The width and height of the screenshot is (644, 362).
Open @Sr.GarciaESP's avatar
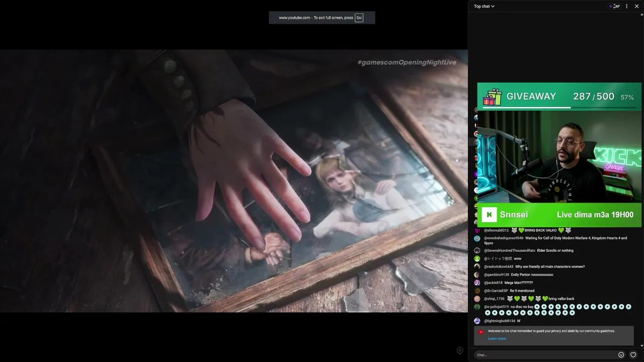click(x=477, y=291)
